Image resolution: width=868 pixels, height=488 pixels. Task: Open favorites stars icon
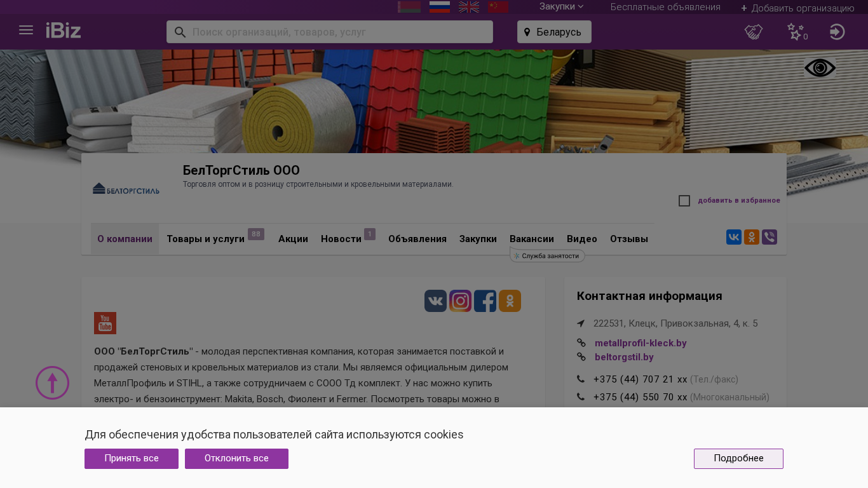(x=796, y=32)
